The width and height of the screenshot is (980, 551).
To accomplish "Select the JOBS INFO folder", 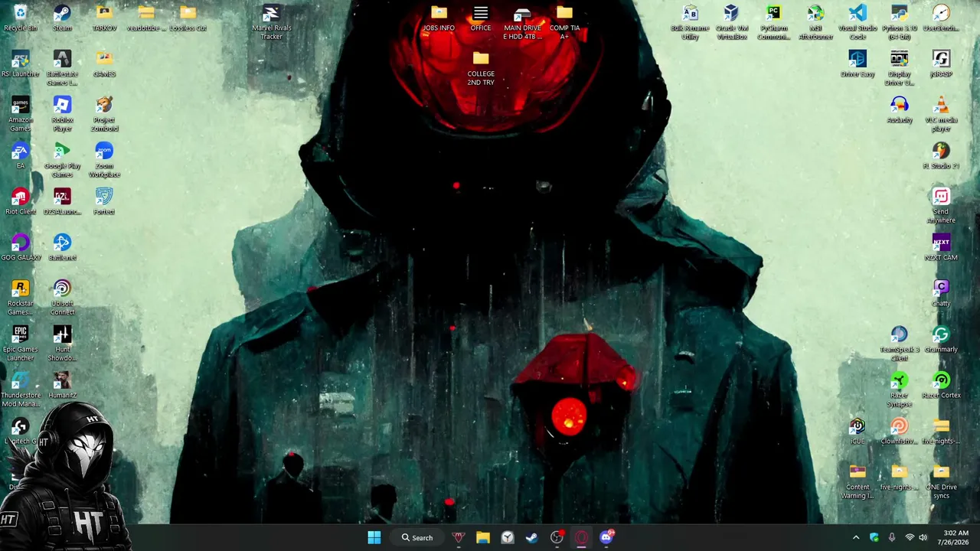I will tap(439, 18).
